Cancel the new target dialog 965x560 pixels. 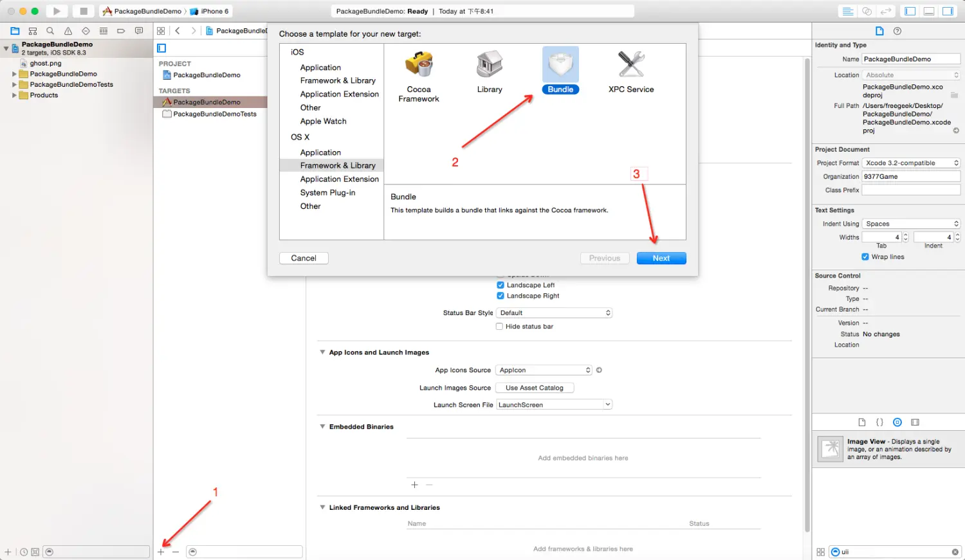304,258
